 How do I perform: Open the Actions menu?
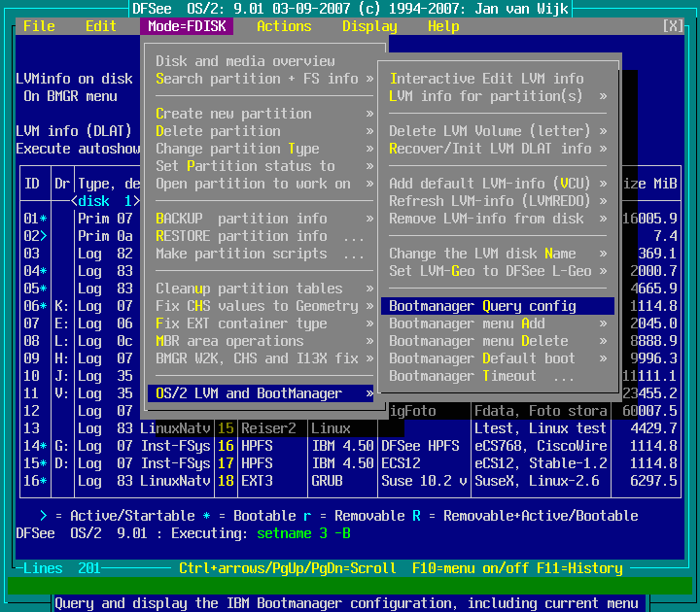(x=284, y=26)
